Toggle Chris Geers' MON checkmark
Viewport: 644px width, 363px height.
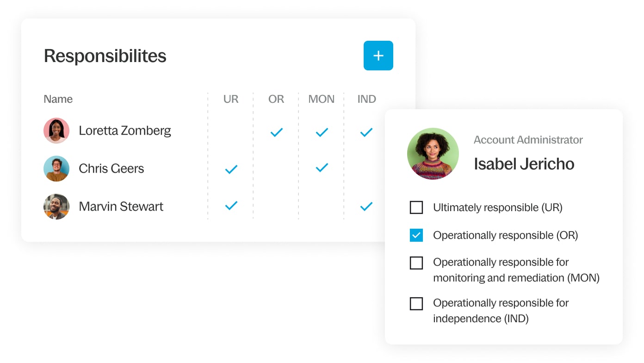(x=322, y=168)
